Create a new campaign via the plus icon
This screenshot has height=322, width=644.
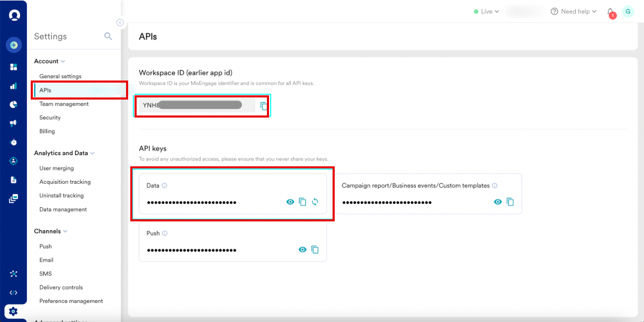tap(14, 45)
